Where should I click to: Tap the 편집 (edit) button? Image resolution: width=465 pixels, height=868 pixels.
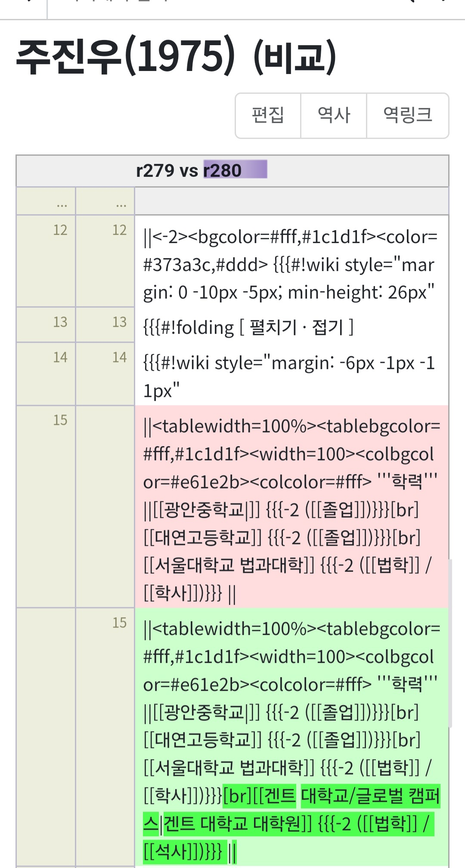click(268, 115)
